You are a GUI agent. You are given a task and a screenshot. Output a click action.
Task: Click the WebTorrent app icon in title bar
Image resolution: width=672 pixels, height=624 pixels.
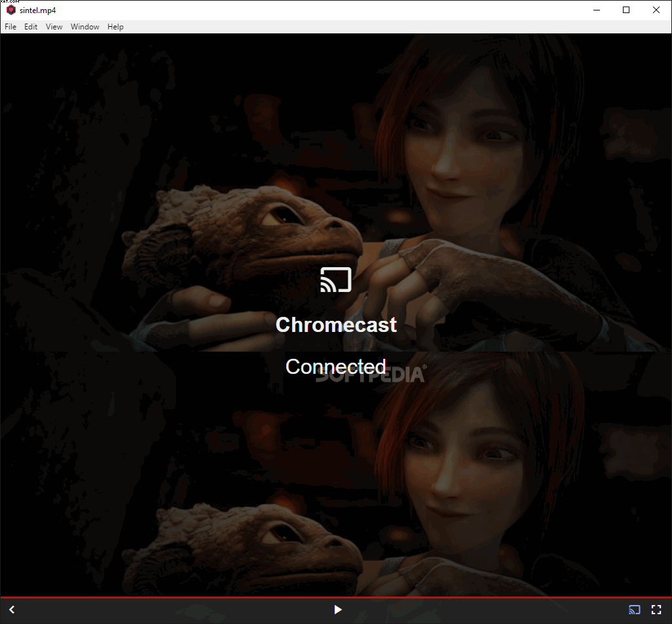pyautogui.click(x=10, y=10)
